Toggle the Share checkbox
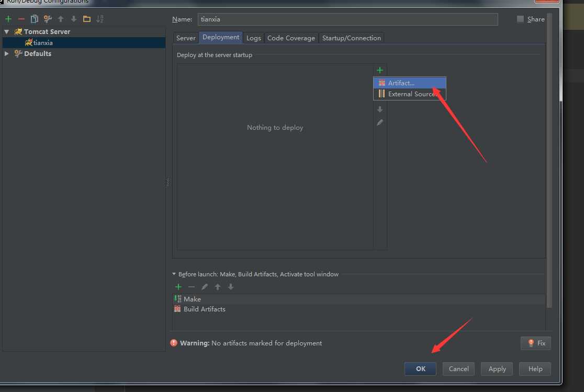Screen dimensions: 584x392 (520, 19)
